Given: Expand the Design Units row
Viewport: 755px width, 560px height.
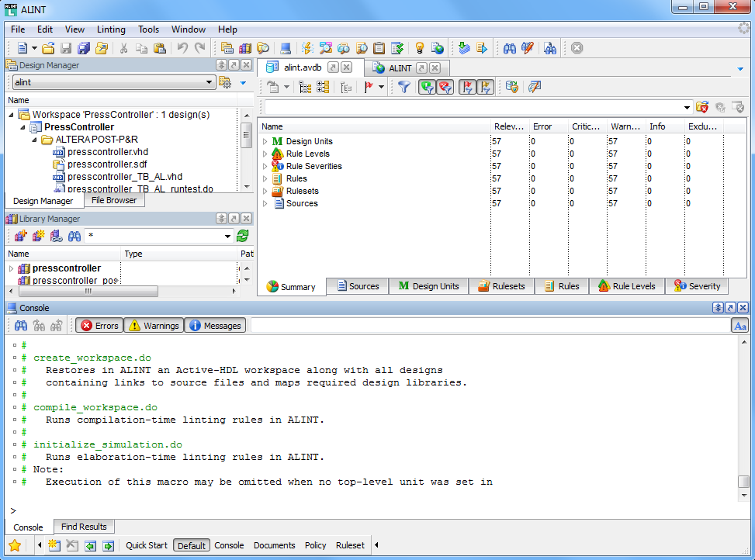Looking at the screenshot, I should (x=265, y=141).
